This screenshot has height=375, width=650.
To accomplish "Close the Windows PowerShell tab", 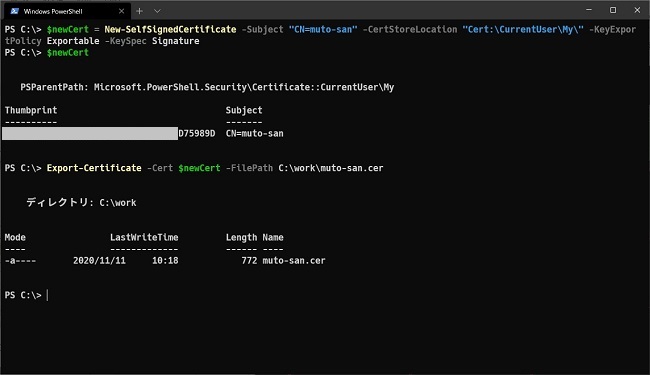I will coord(121,11).
